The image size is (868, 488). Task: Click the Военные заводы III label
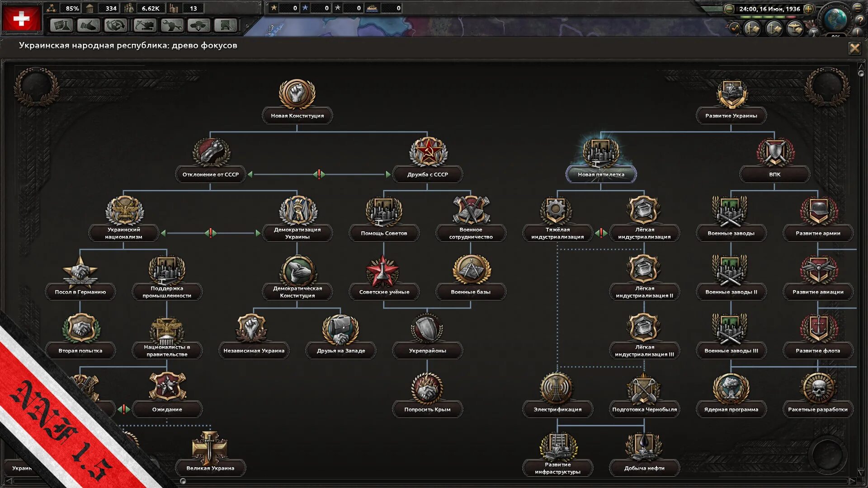[x=731, y=351]
